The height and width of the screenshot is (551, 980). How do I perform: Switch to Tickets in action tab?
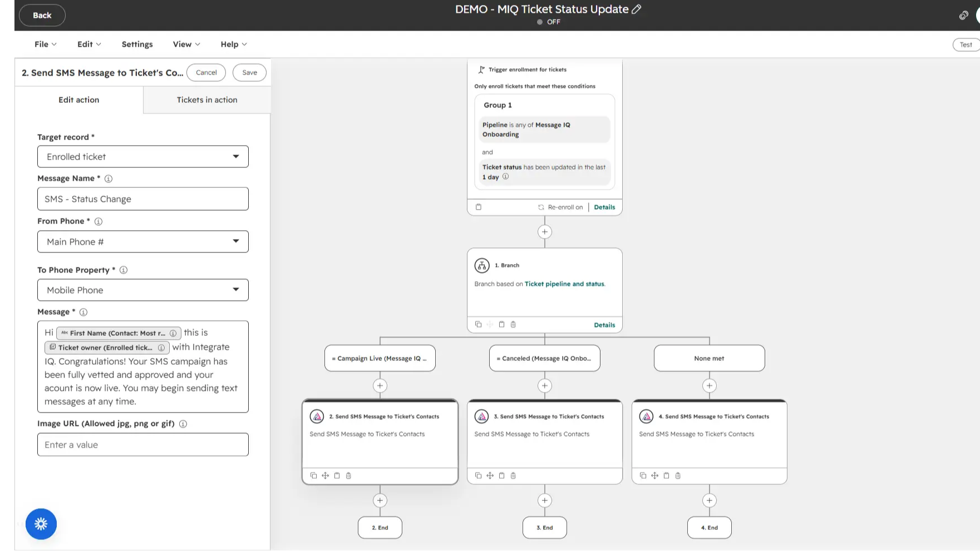point(207,100)
